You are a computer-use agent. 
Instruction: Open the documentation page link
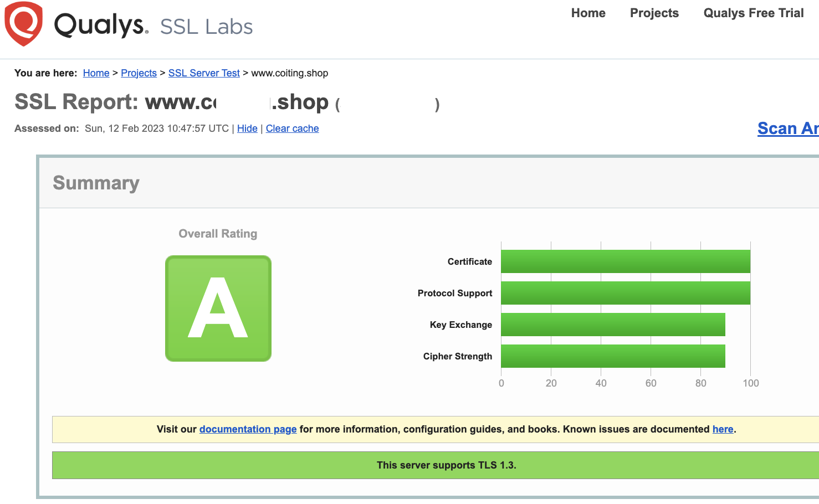point(248,429)
